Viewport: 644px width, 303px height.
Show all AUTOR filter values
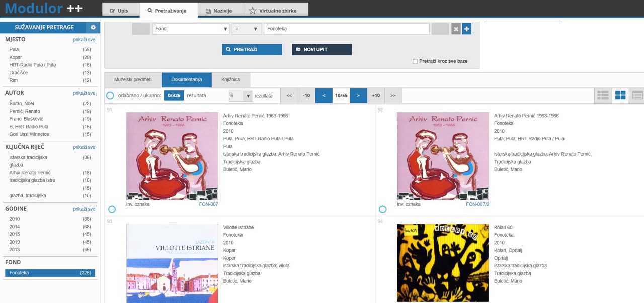pos(84,93)
